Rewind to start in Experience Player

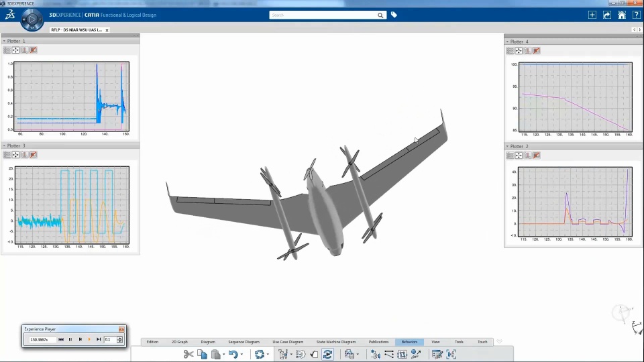click(x=61, y=339)
